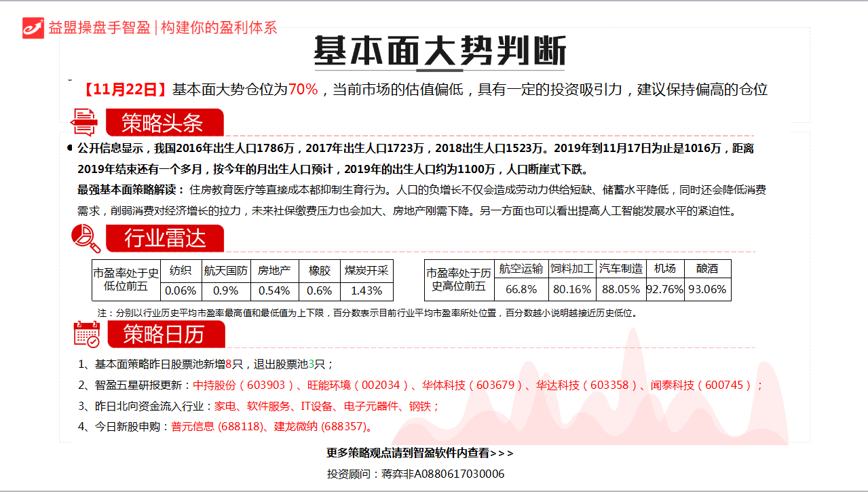Click the red 【11月22日】 date label
The image size is (868, 492).
click(x=124, y=90)
